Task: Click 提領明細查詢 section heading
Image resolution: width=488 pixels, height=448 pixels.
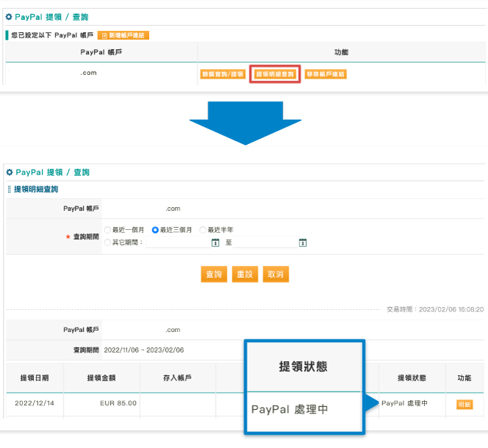Action: (36, 189)
